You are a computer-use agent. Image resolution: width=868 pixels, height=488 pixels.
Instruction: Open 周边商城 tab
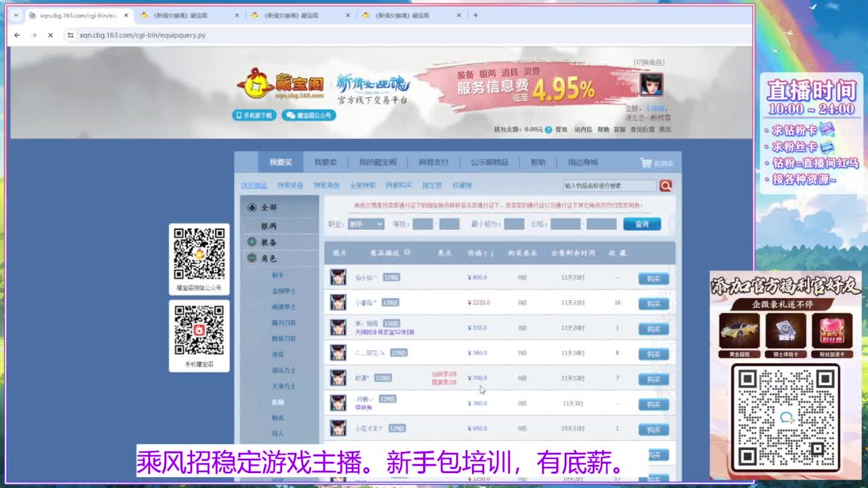pos(583,162)
